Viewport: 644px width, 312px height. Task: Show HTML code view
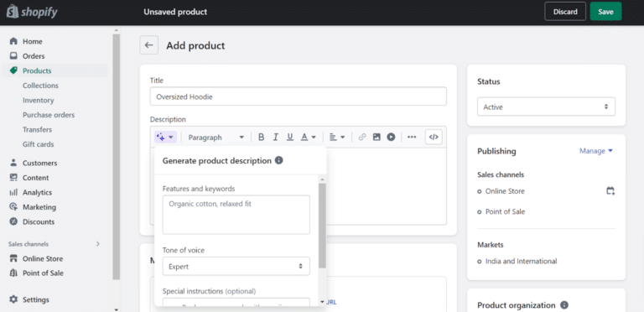[434, 137]
